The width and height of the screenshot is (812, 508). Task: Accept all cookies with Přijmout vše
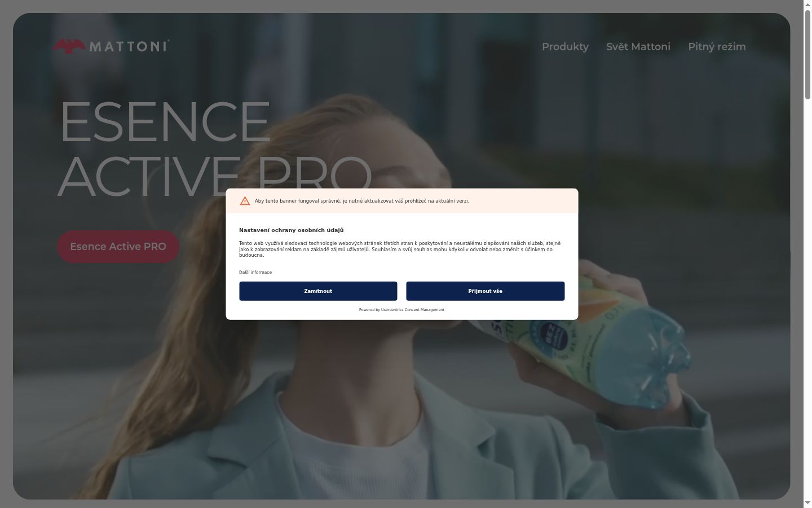[485, 291]
